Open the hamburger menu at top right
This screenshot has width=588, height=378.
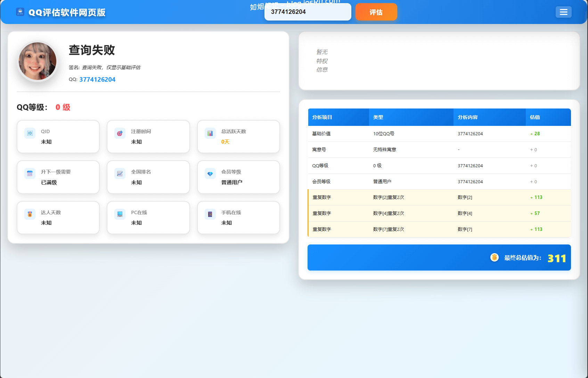click(x=563, y=12)
